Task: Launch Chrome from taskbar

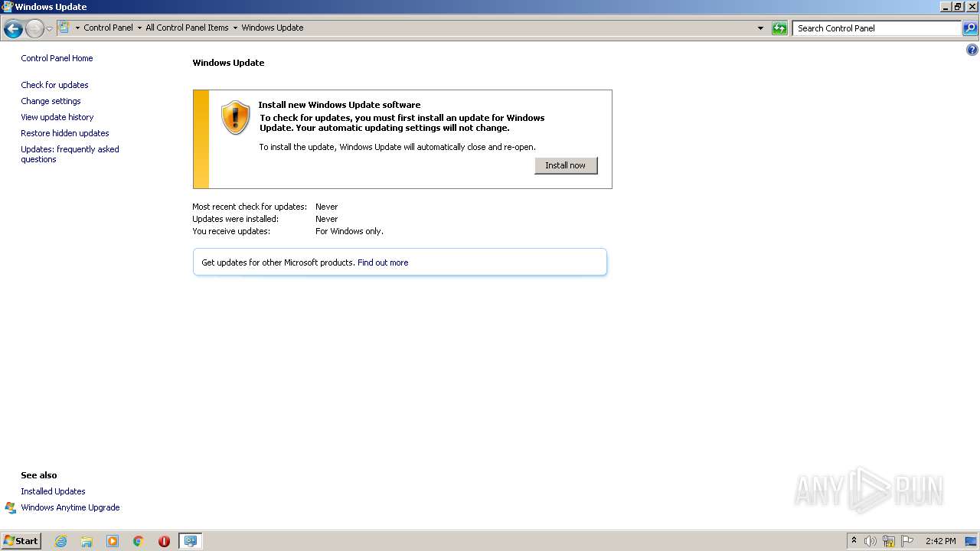Action: click(138, 541)
